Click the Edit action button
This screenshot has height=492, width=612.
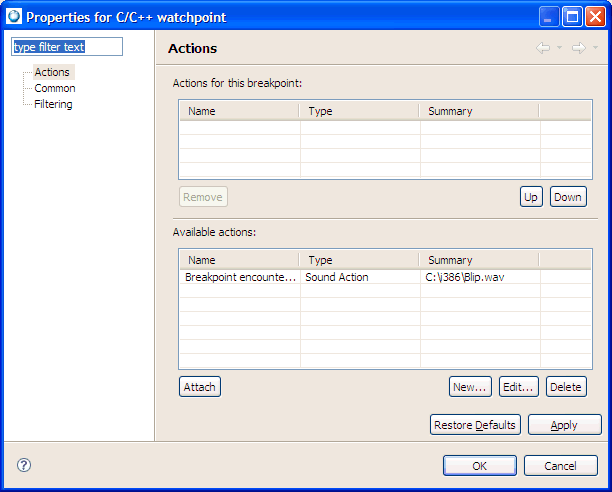(518, 386)
